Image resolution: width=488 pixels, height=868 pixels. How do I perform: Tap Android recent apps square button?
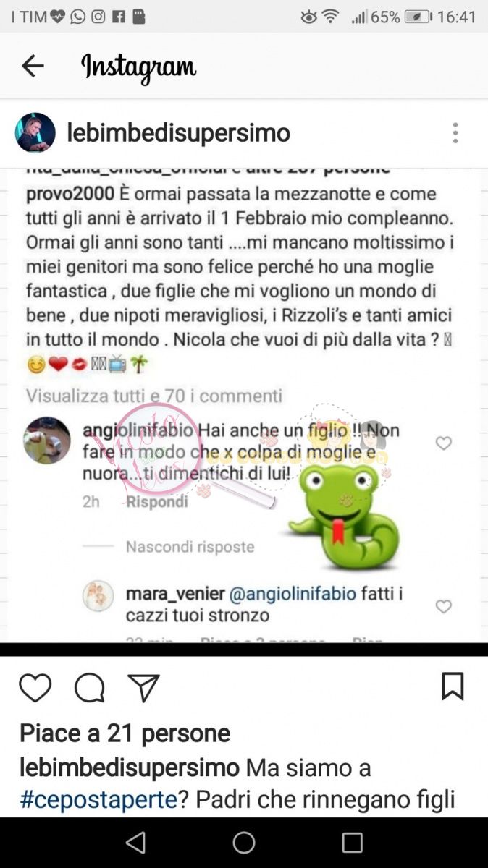(353, 843)
